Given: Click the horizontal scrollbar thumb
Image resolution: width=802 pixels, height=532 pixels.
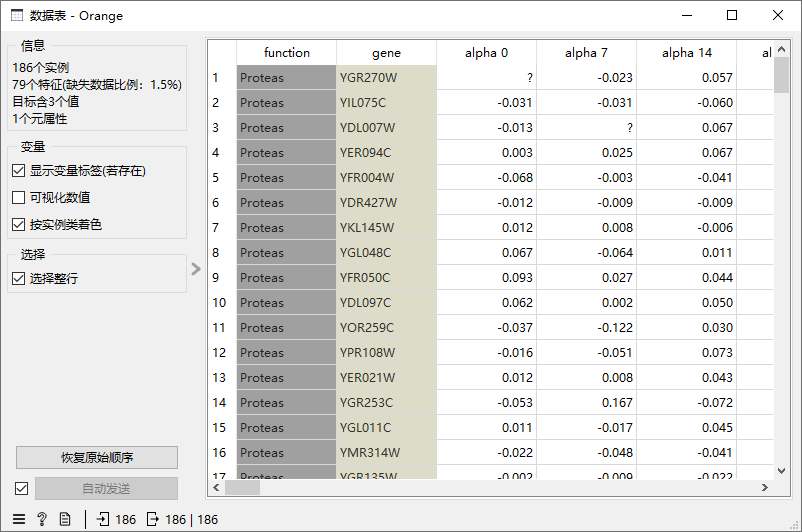Looking at the screenshot, I should point(242,488).
